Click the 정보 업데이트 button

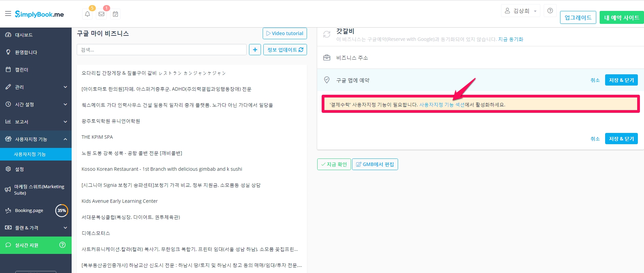(285, 50)
